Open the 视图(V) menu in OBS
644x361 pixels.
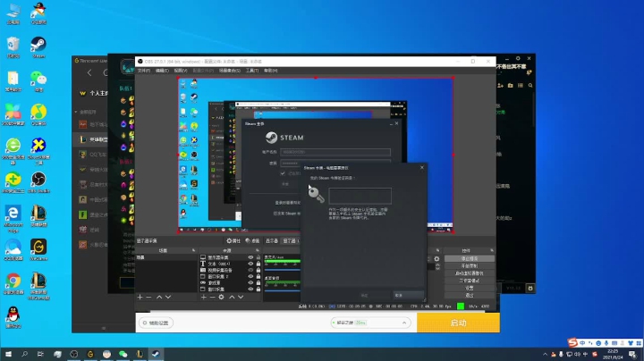point(181,71)
